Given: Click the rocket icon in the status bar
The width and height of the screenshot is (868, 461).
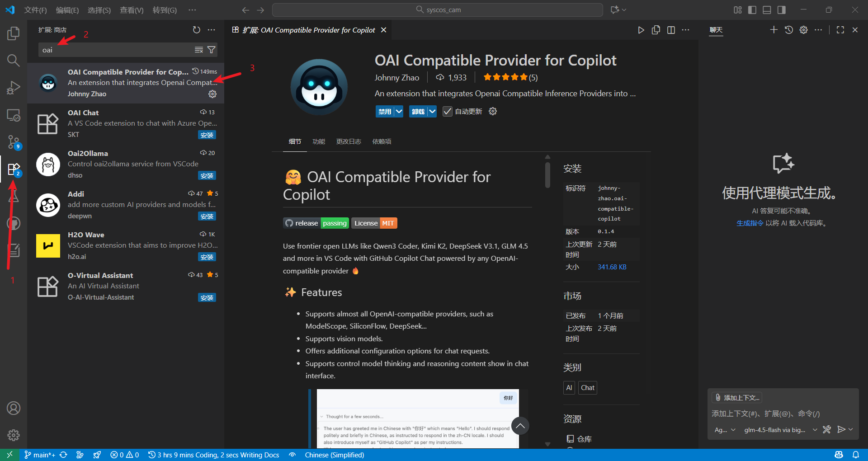Looking at the screenshot, I should (x=97, y=455).
